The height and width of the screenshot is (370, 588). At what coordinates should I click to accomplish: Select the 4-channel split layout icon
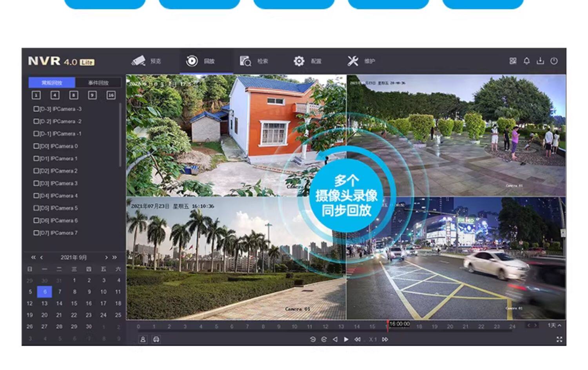[55, 95]
